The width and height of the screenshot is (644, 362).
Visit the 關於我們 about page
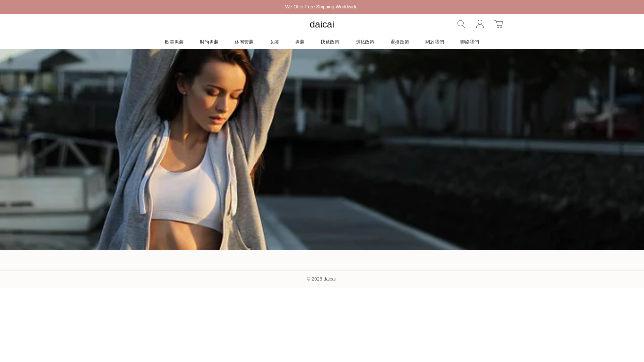coord(434,42)
